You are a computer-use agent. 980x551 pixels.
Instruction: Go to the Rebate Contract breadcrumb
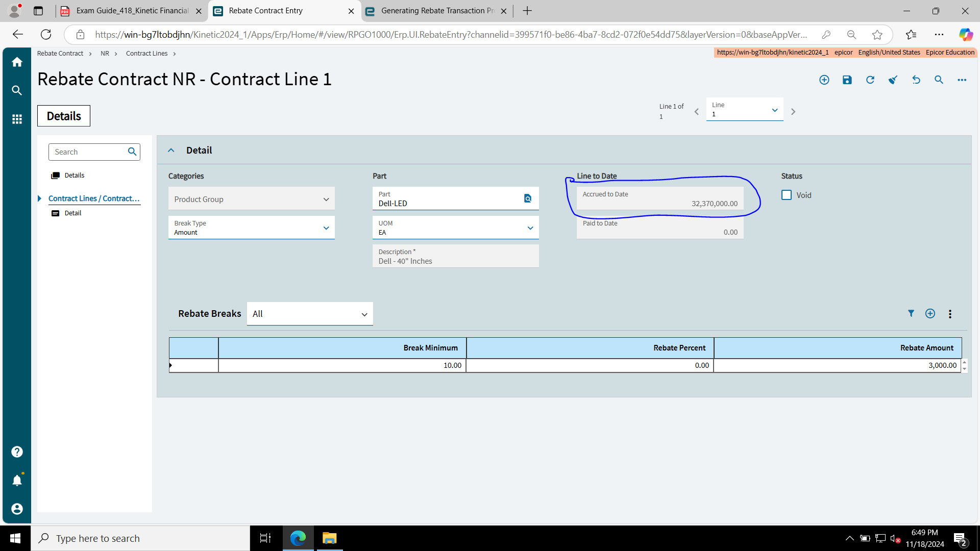(x=60, y=53)
